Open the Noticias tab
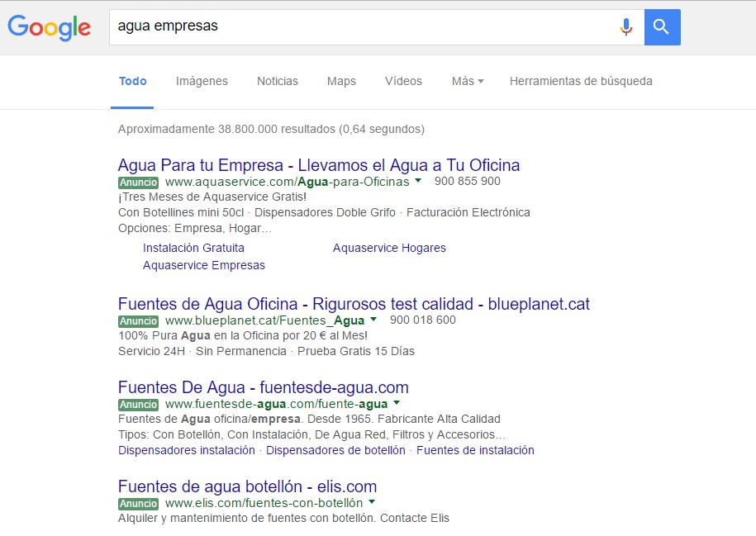Viewport: 756px width, 536px height. tap(278, 81)
